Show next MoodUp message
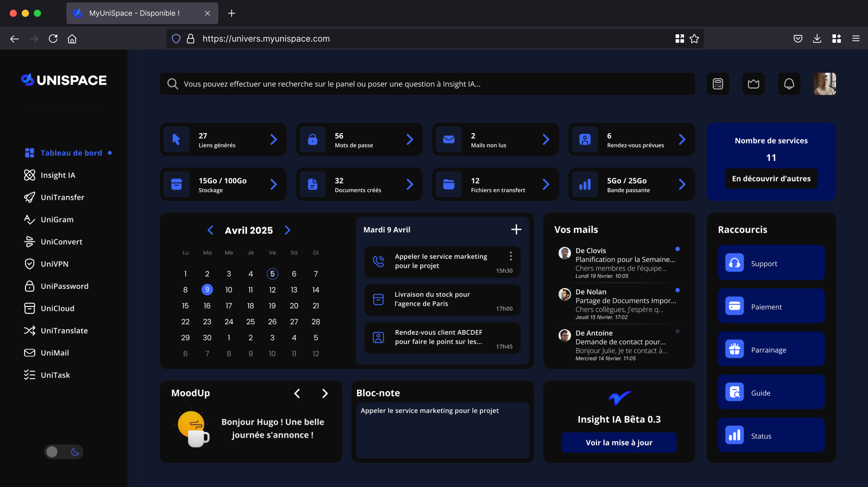Viewport: 868px width, 487px height. click(x=325, y=393)
